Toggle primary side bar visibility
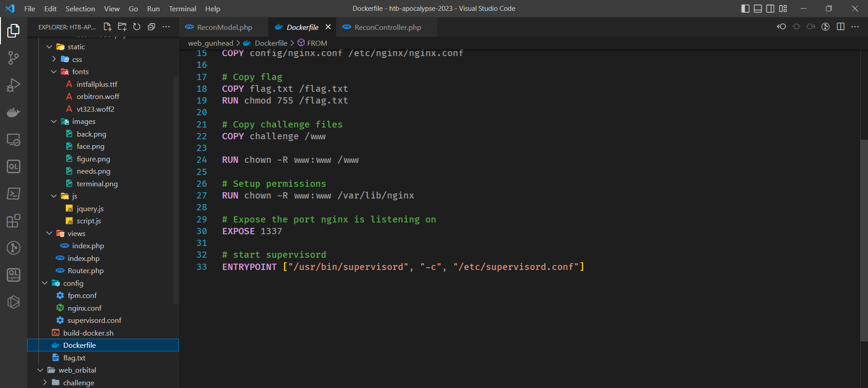Screen dimensions: 868x388 (x=745, y=9)
